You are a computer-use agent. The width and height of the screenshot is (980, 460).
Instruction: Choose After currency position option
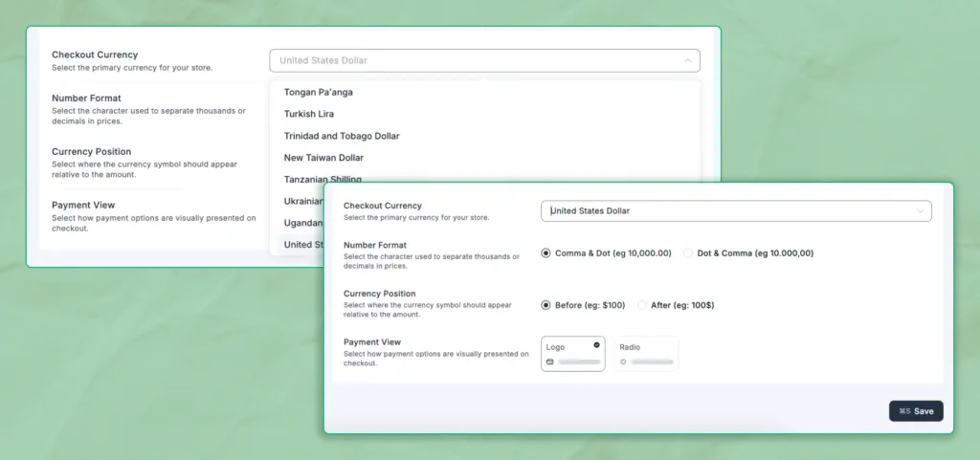click(642, 305)
